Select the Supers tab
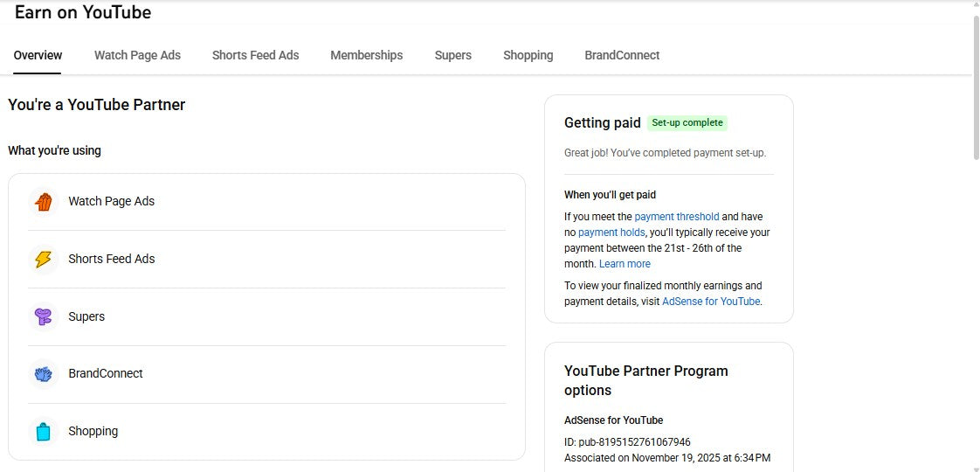980x472 pixels. pyautogui.click(x=452, y=55)
